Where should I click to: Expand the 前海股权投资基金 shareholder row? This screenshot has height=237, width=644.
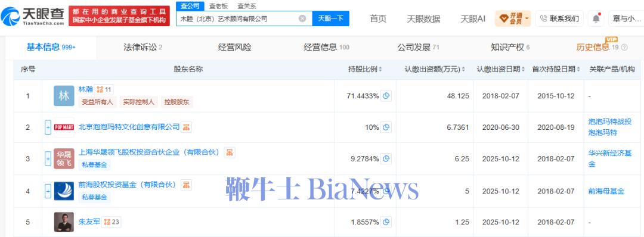pos(48,191)
